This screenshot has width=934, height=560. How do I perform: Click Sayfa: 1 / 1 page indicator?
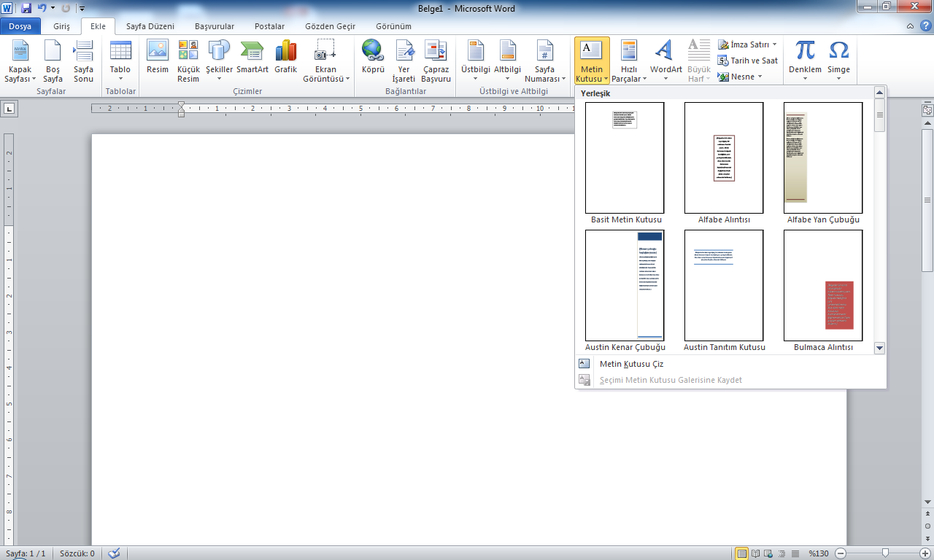click(26, 553)
